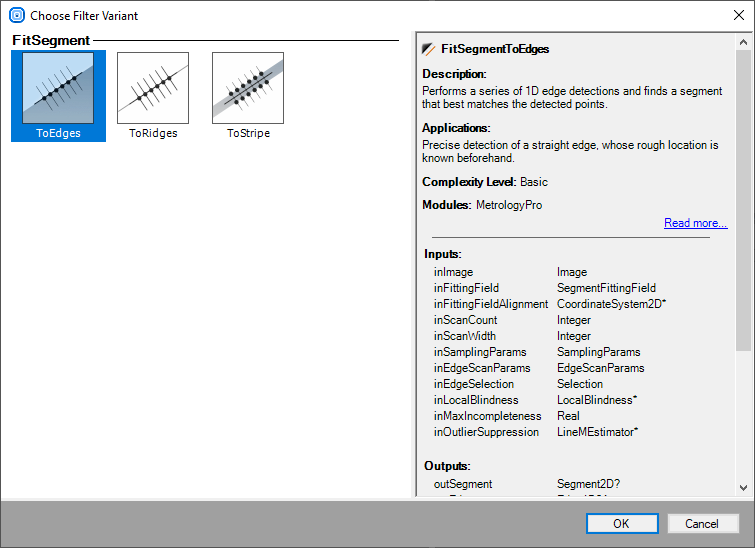Screen dimensions: 755x548
Task: Click the description scrollbar down arrow
Action: tap(743, 487)
